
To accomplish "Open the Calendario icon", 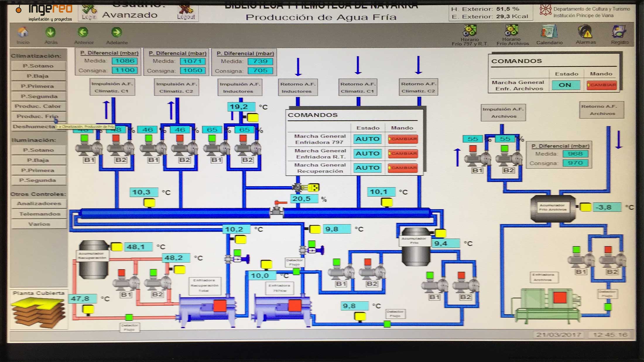I will [x=549, y=32].
